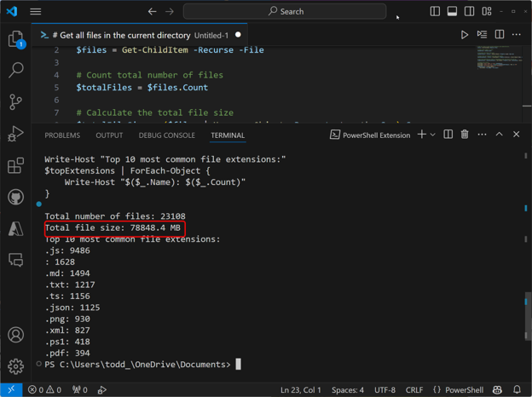Viewport: 532px width, 397px height.
Task: Open the Accounts menu
Action: 15,335
